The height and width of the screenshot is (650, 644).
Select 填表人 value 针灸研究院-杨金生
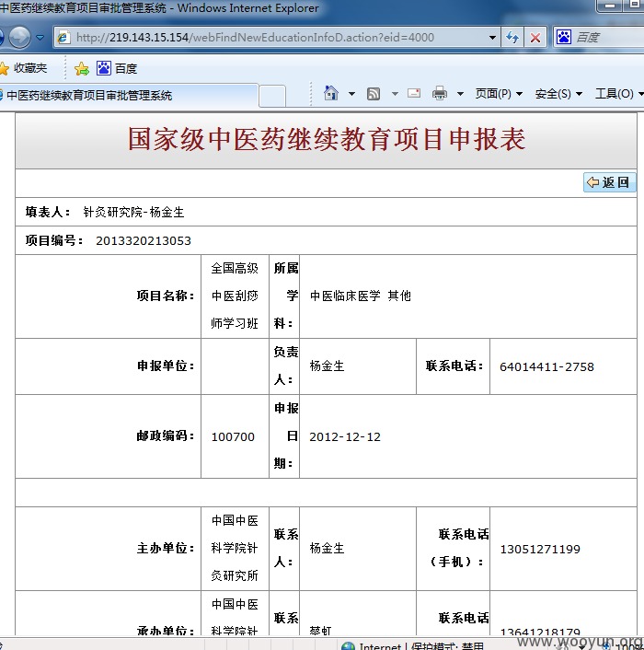coord(133,213)
